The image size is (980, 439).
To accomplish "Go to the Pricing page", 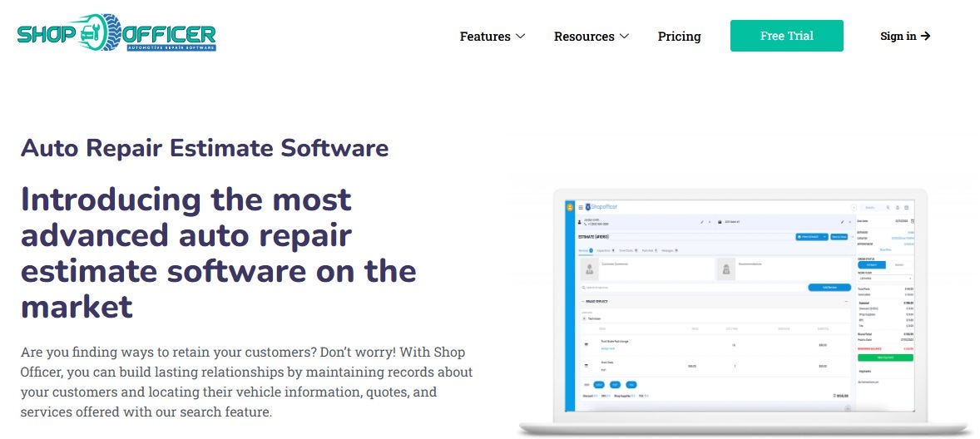I will tap(680, 37).
